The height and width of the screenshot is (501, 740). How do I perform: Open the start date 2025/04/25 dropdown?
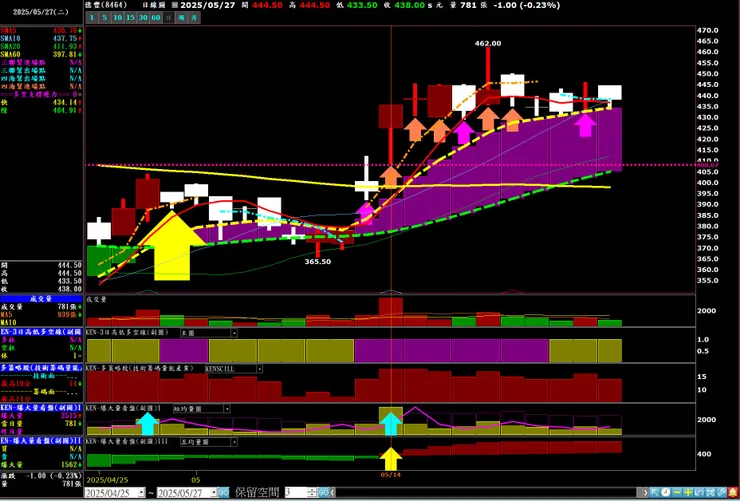point(142,493)
